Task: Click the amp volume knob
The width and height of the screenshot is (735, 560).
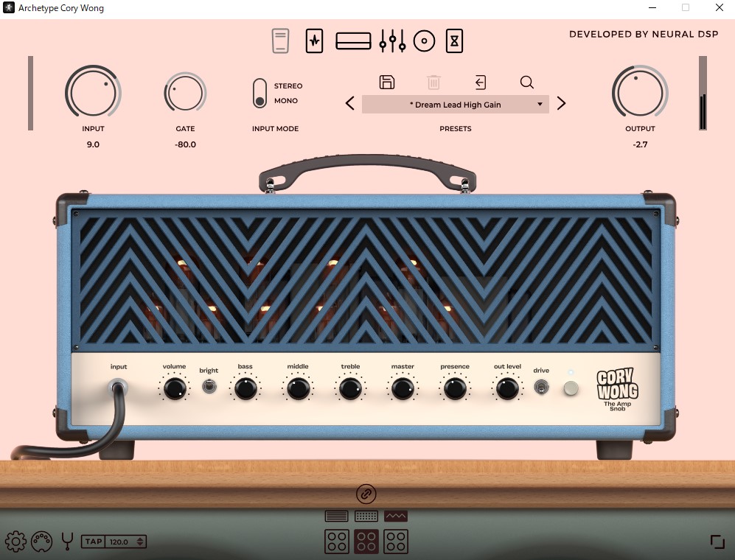Action: click(175, 388)
